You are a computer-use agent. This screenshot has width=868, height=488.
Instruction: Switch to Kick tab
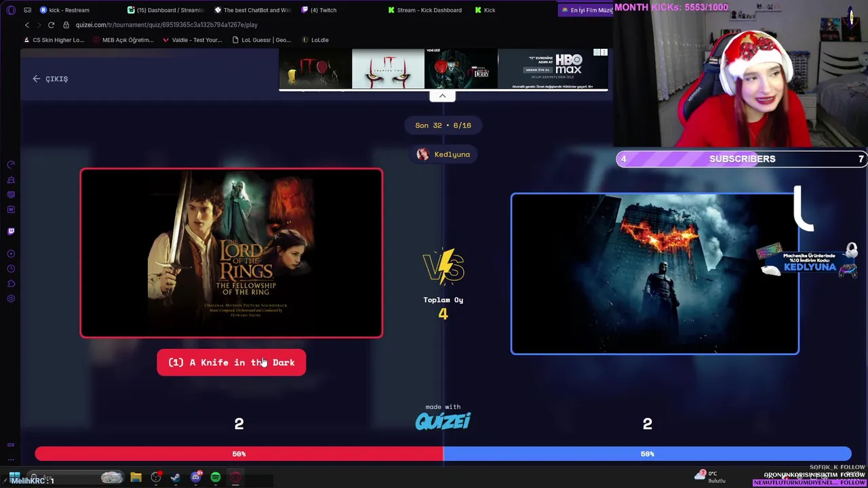[485, 10]
